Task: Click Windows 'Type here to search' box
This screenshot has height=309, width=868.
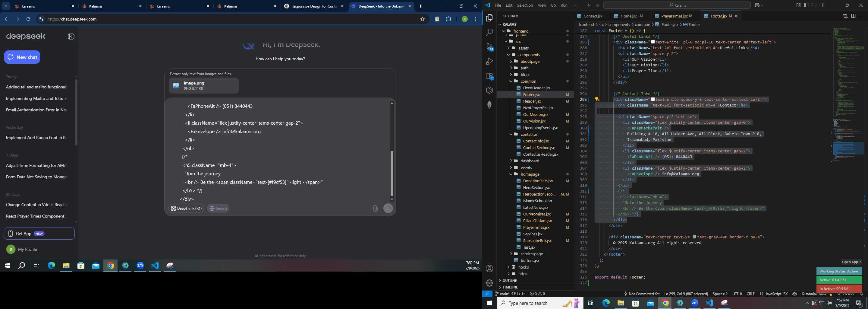Action: click(x=540, y=303)
